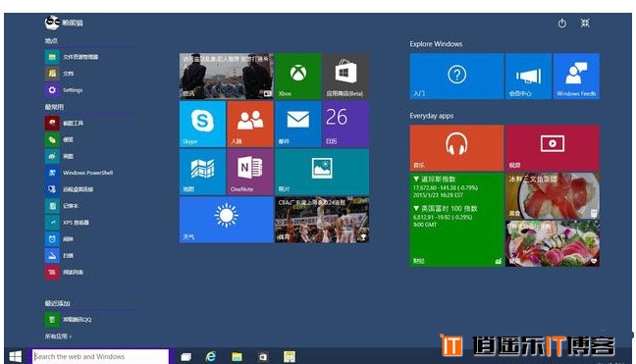The height and width of the screenshot is (364, 636).
Task: Open the News tile with guards photo
Action: tap(227, 77)
